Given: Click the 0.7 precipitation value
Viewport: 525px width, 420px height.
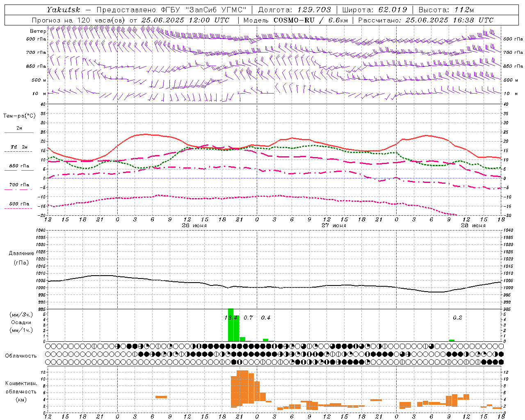Looking at the screenshot, I should (248, 318).
